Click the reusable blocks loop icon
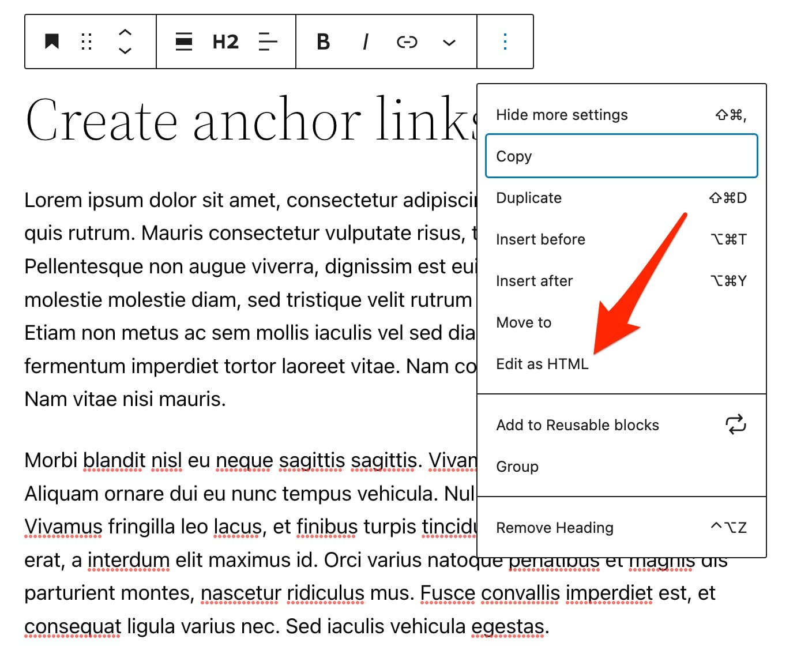Viewport: 812px width, 669px height. pos(735,424)
